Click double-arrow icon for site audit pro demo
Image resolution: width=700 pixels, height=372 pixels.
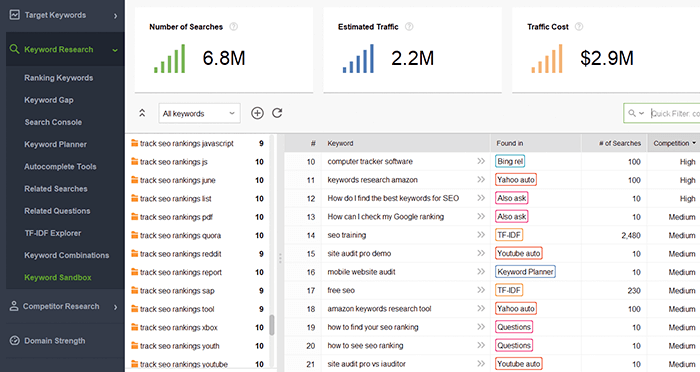pos(481,253)
